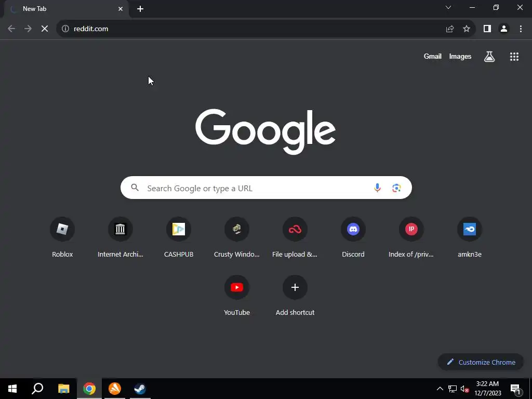The image size is (532, 399).
Task: Open the Chrome profile menu
Action: click(504, 29)
